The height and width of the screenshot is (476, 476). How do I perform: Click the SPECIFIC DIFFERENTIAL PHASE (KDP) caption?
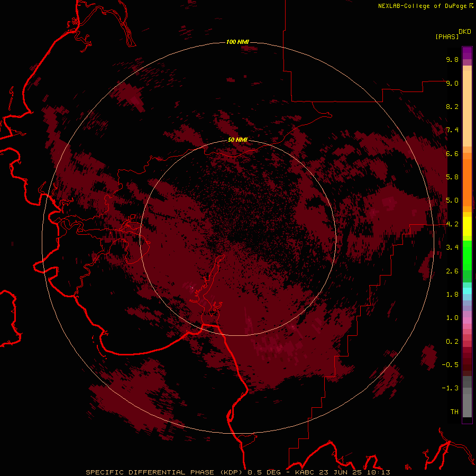(165, 472)
